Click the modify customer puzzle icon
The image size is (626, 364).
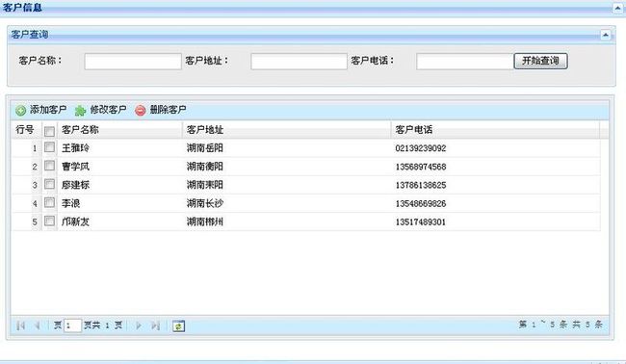(x=80, y=110)
